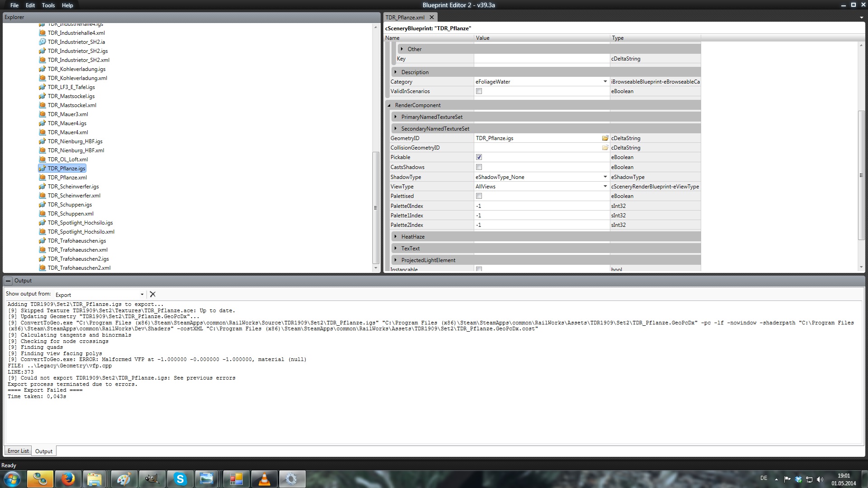Open the ShadowType dropdown

pyautogui.click(x=605, y=177)
